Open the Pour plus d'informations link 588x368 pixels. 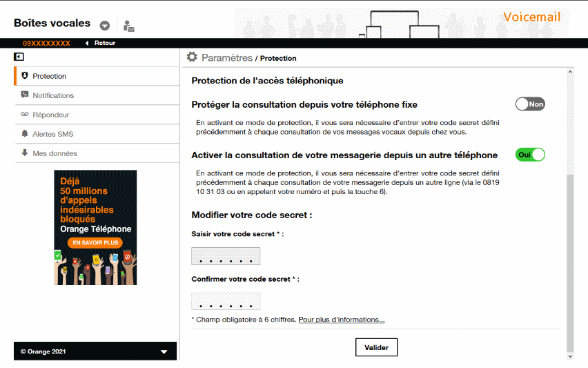pyautogui.click(x=342, y=320)
